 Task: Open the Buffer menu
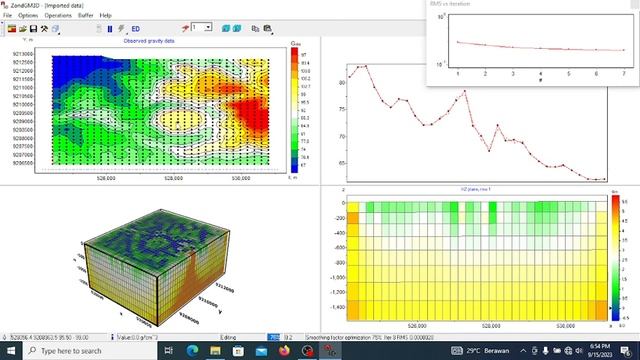point(86,15)
